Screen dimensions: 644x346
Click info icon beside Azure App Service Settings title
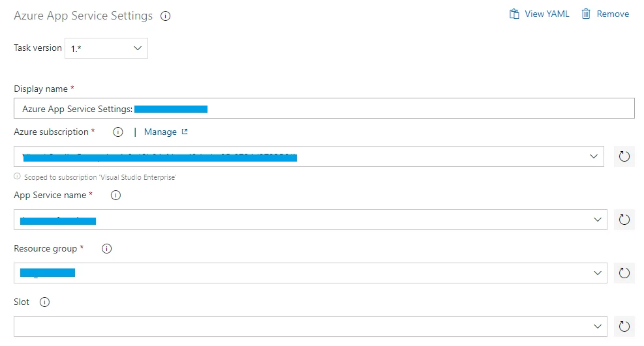[x=166, y=16]
